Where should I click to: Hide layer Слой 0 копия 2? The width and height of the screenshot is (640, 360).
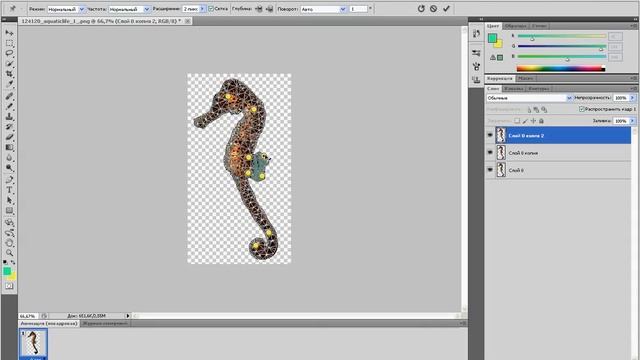(490, 135)
